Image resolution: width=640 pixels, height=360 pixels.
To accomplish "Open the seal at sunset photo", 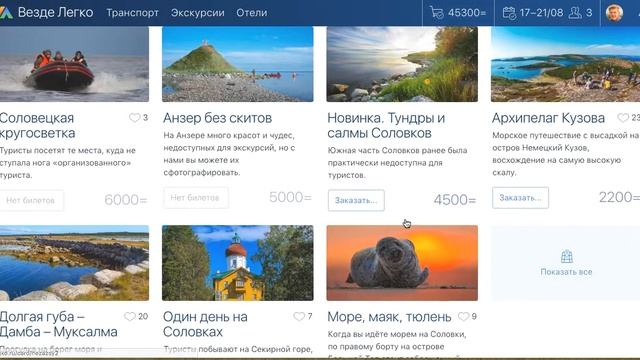I will tap(402, 263).
